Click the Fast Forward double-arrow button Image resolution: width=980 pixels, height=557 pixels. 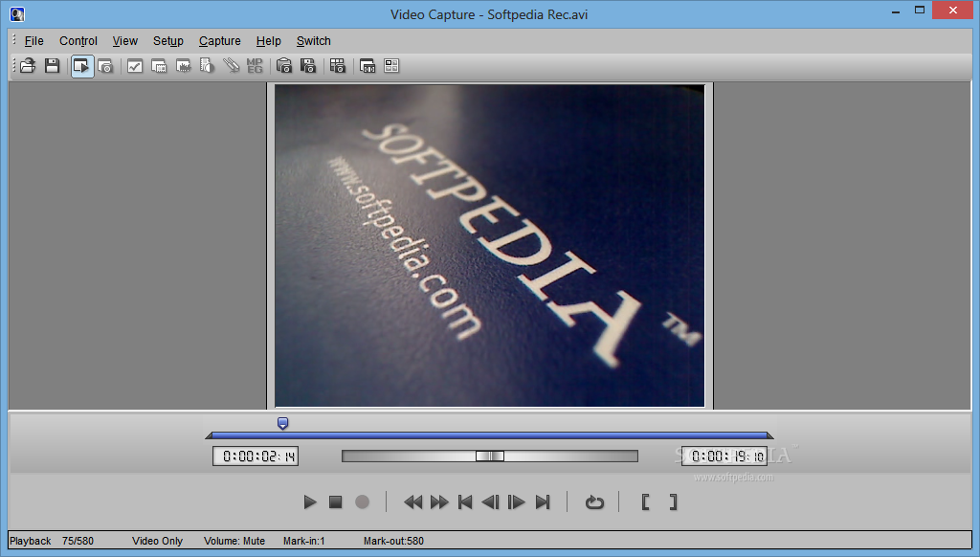[x=439, y=502]
